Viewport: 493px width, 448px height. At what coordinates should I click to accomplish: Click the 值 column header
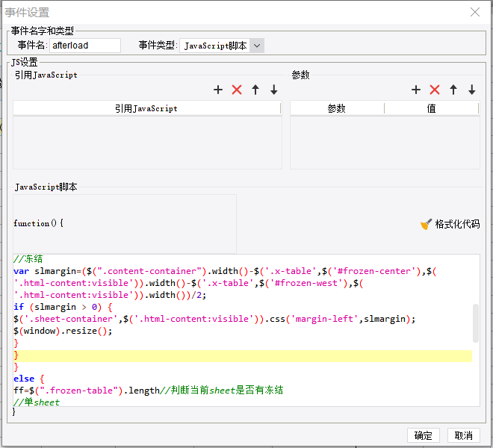(x=432, y=108)
